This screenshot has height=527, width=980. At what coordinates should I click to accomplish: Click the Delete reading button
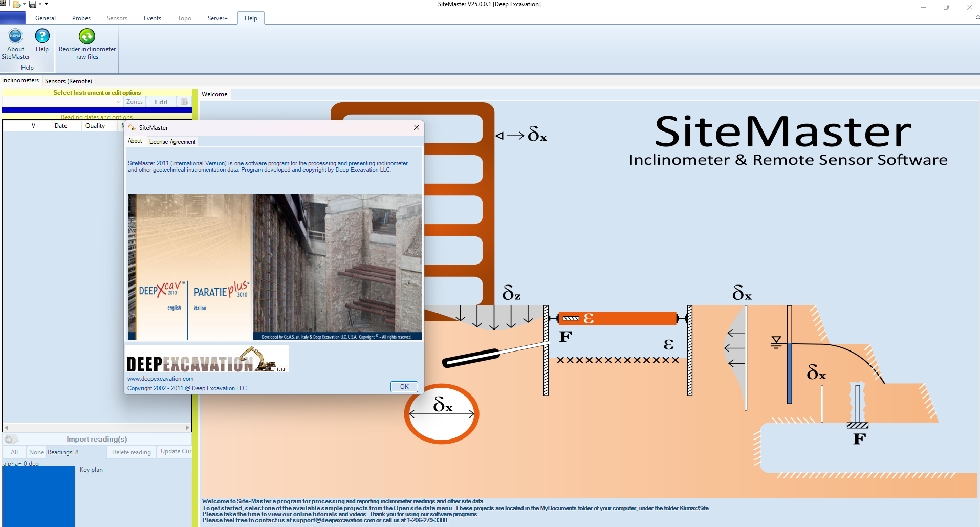pos(132,452)
